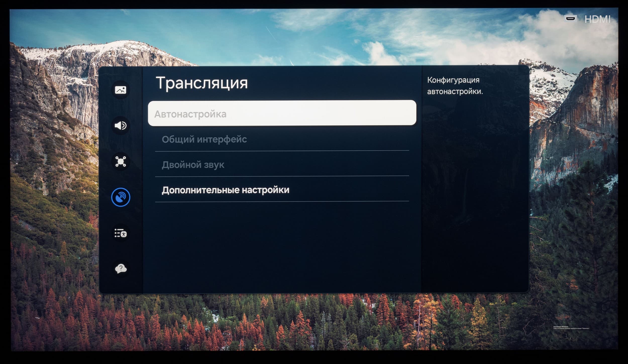Click the Трансляция section heading
This screenshot has height=364, width=628.
(202, 83)
